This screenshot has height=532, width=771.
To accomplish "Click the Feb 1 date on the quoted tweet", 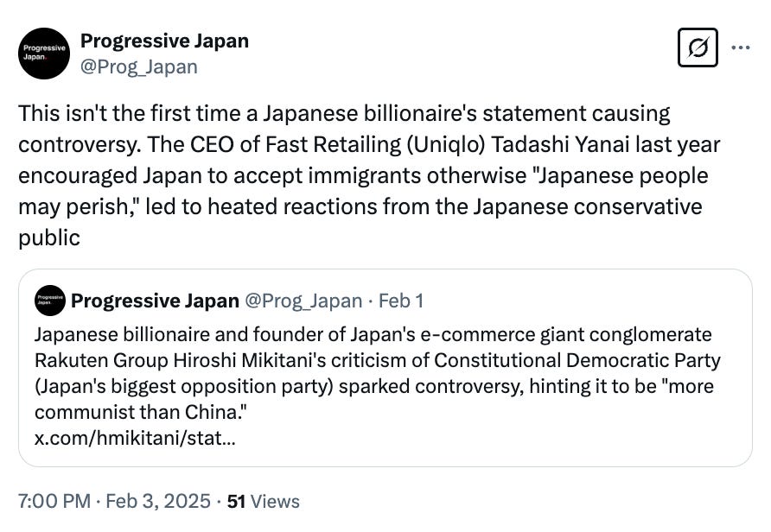I will tap(401, 301).
